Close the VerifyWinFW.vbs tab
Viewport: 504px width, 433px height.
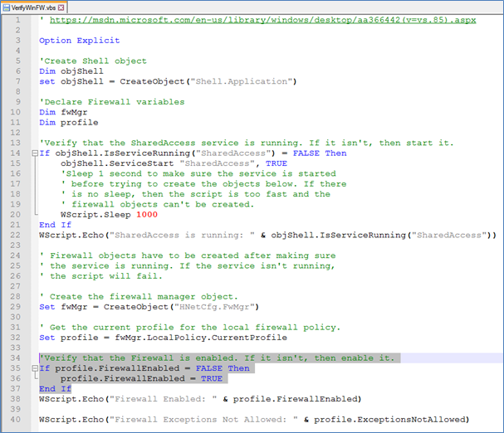tap(61, 7)
